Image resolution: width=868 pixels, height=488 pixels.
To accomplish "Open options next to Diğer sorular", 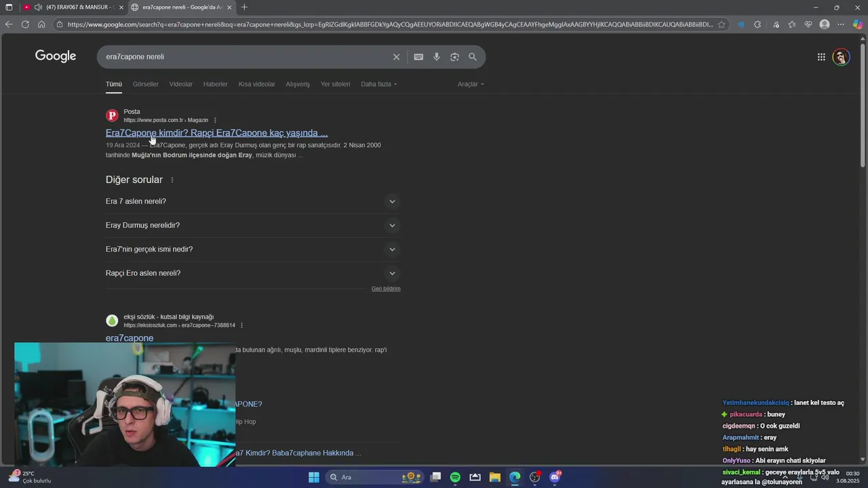I will [172, 180].
